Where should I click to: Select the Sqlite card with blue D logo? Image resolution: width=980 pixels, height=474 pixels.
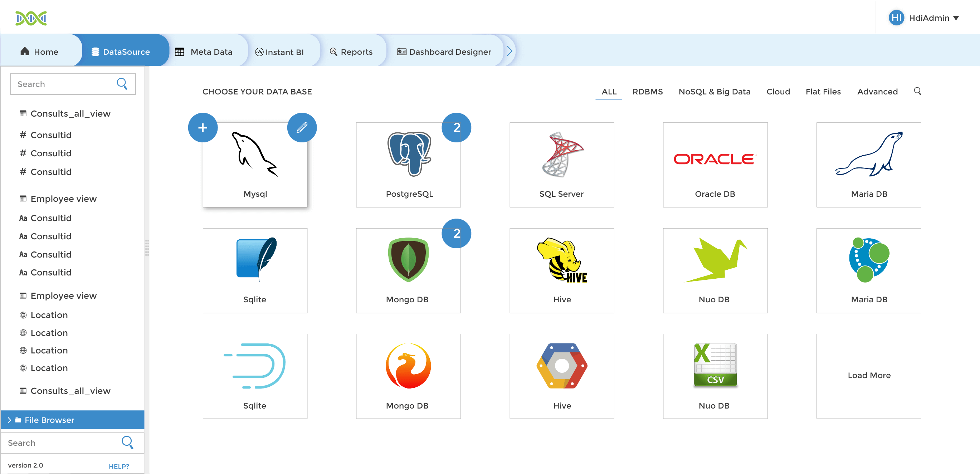click(255, 376)
